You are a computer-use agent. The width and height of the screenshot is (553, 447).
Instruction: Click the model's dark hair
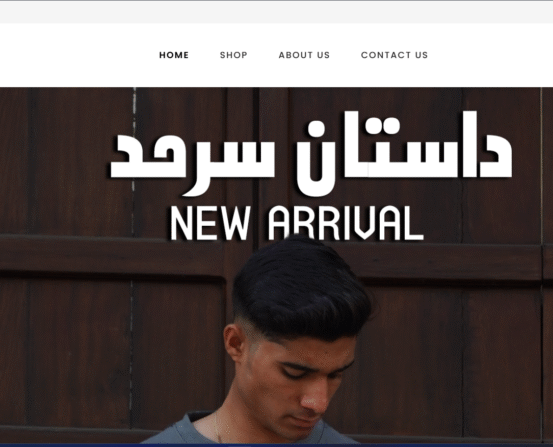coord(303,286)
